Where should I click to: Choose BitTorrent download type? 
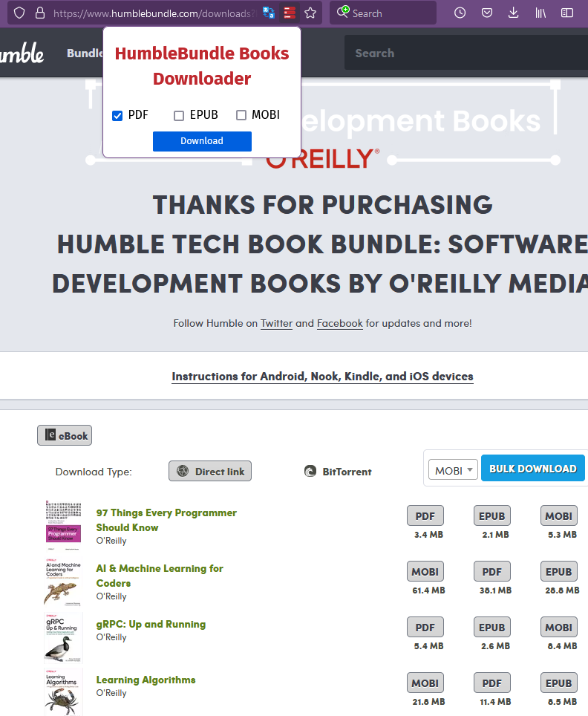(x=338, y=471)
